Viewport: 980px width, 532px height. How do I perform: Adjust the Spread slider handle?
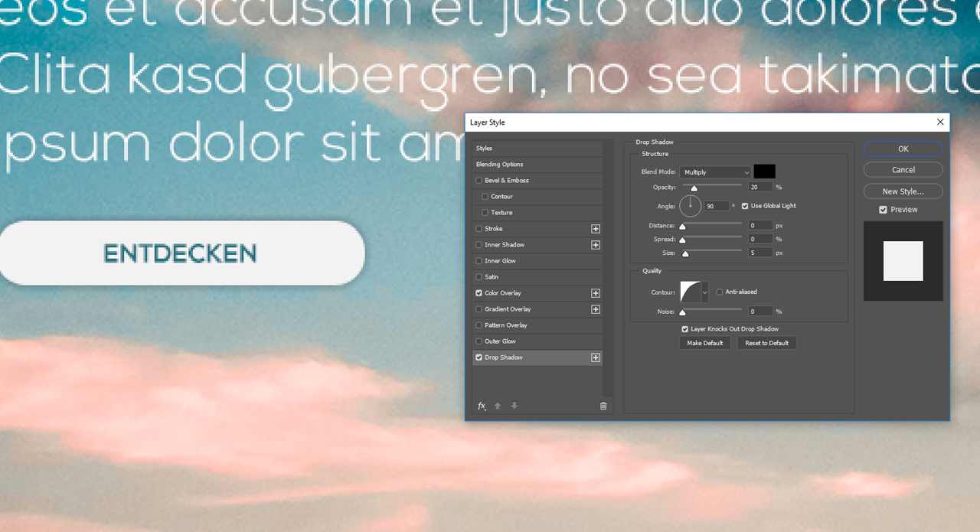(682, 240)
